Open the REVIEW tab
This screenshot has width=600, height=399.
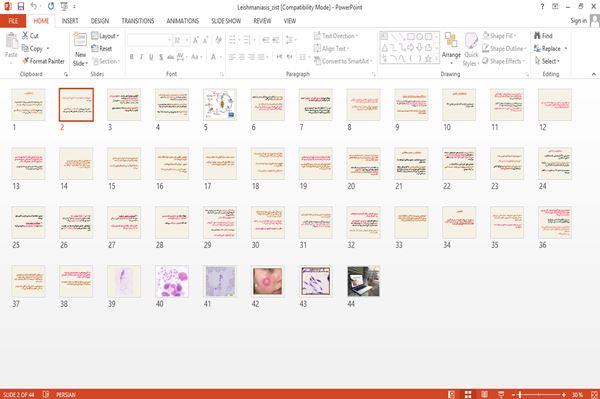click(262, 21)
